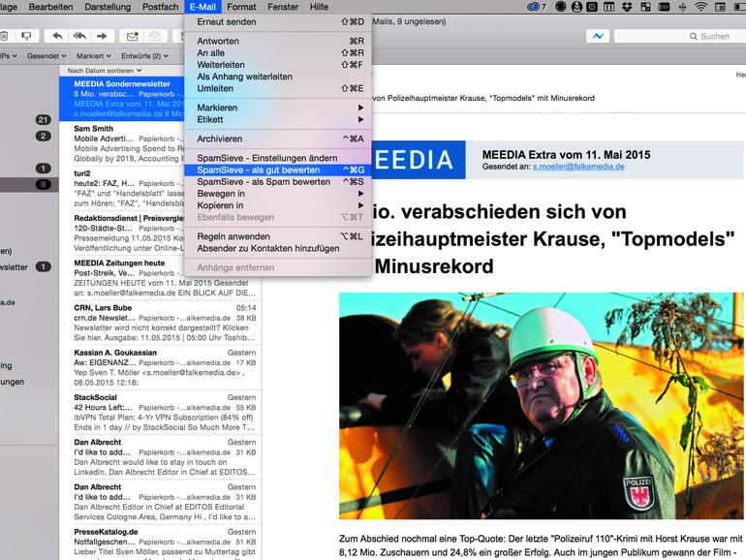Open Nach Datum sortieren dropdown
The image size is (746, 560).
click(x=105, y=71)
